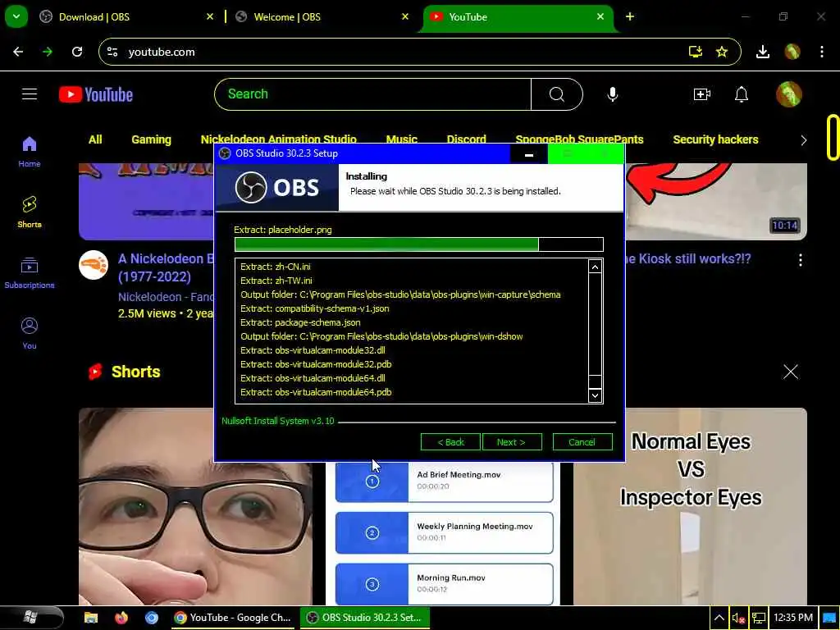This screenshot has height=630, width=840.
Task: Start voice search with microphone icon
Action: [612, 94]
